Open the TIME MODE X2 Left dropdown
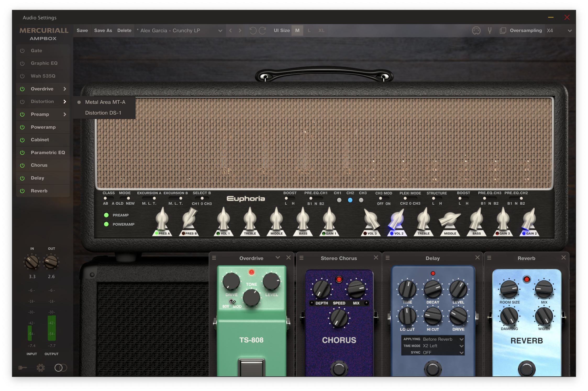 (443, 346)
